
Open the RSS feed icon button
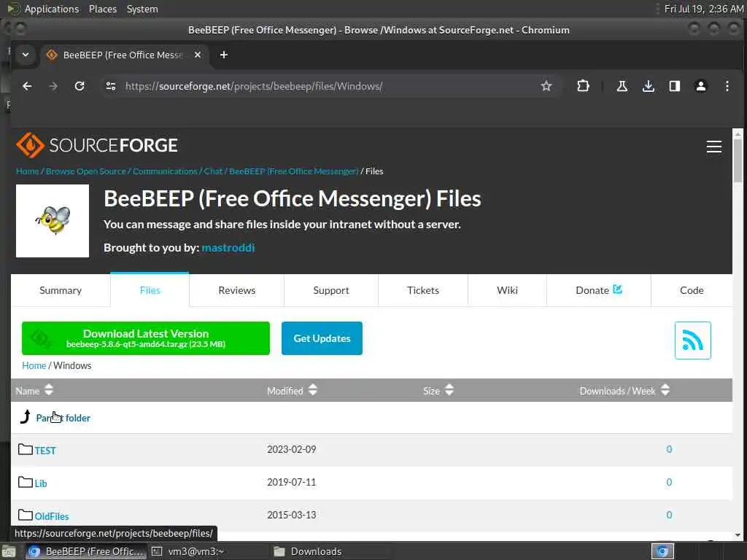pos(693,341)
